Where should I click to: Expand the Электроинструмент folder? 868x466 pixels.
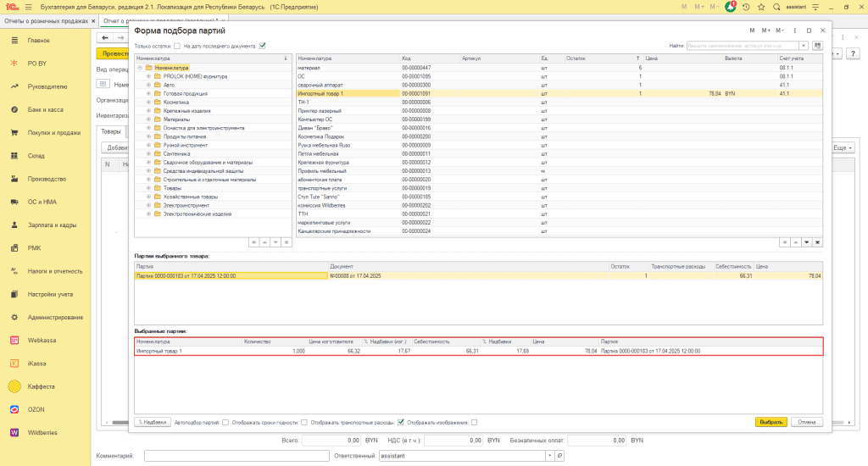pos(148,205)
